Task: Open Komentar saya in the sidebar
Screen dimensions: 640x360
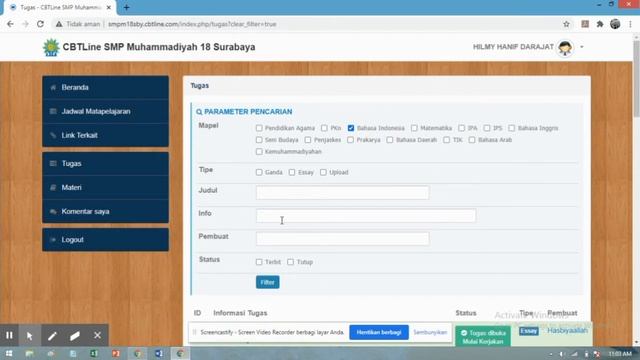Action: [x=105, y=211]
